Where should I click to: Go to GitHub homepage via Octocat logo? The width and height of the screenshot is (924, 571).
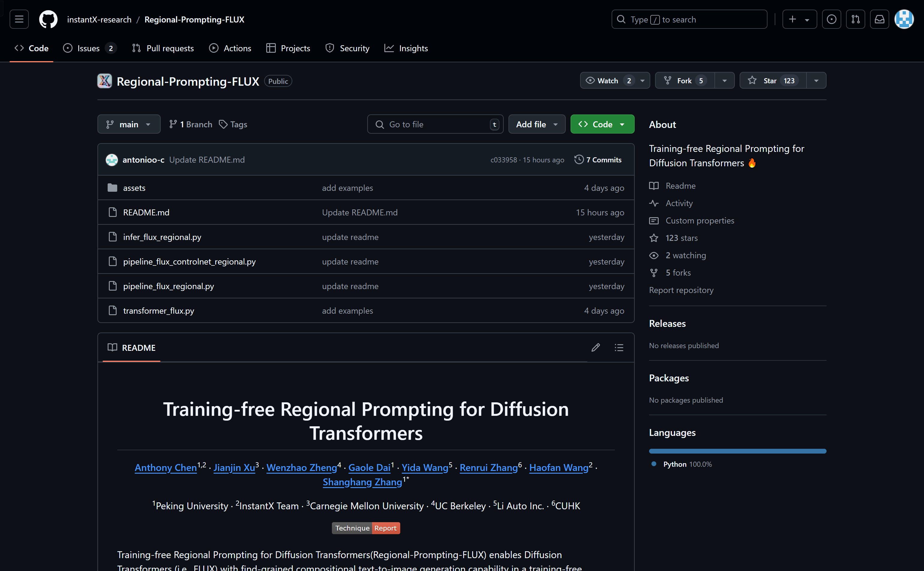click(48, 19)
